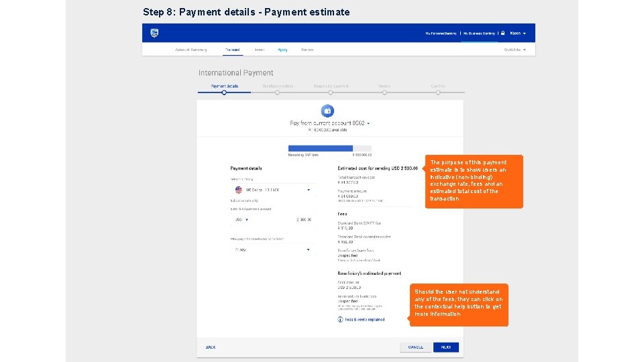Click the CANCEL button
Screen dimensions: 644x362
pos(416,347)
